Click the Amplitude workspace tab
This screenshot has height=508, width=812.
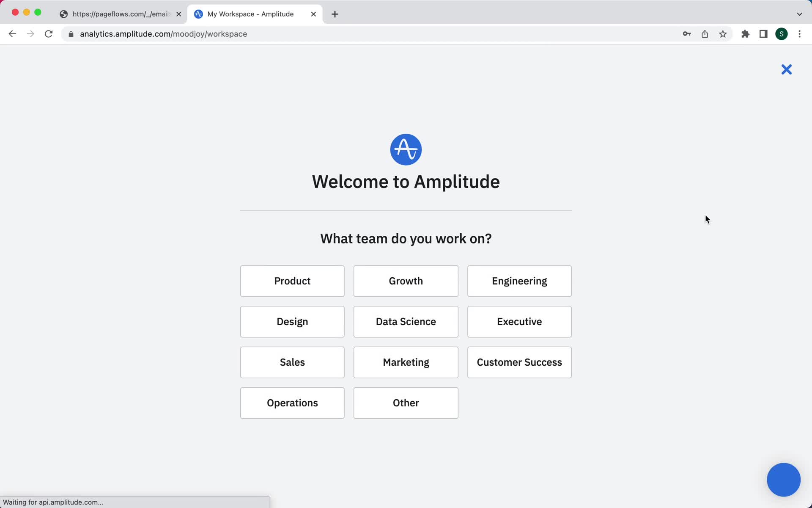pyautogui.click(x=255, y=14)
